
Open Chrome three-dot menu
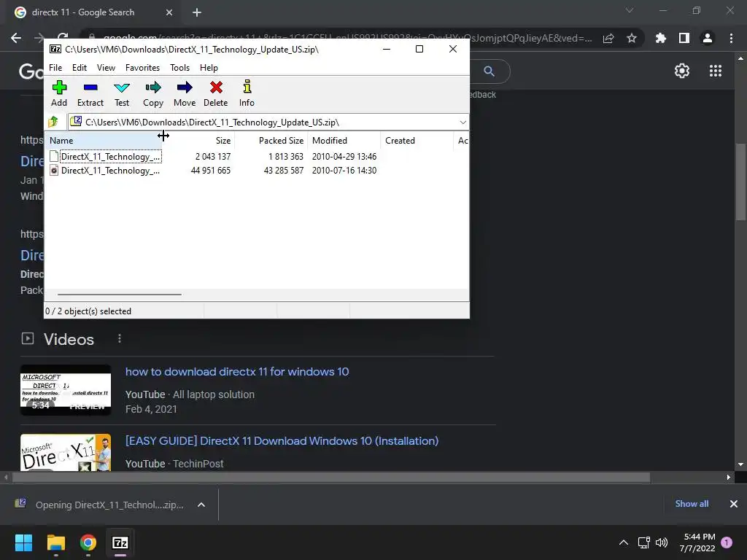[x=731, y=38]
